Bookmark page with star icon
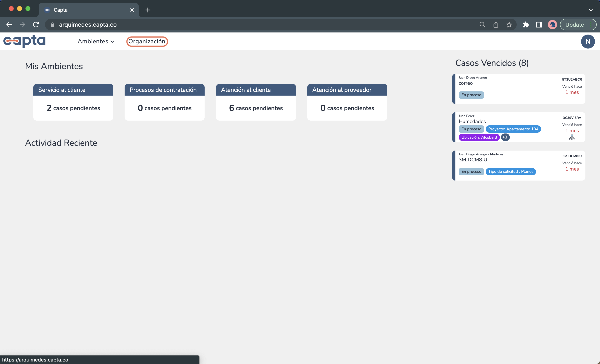Viewport: 600px width, 364px height. [x=509, y=25]
